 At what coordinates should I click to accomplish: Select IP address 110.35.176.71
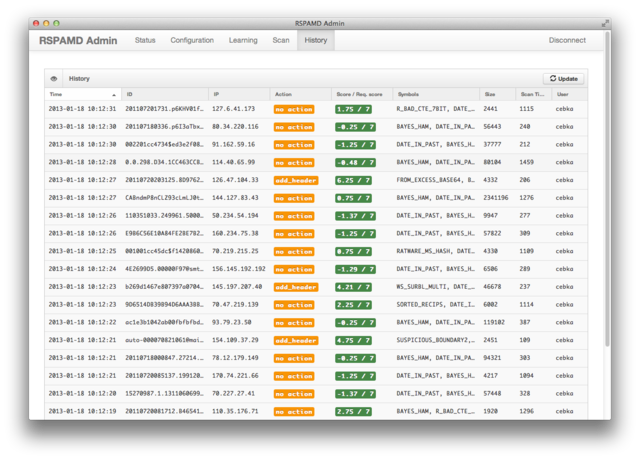coord(235,411)
